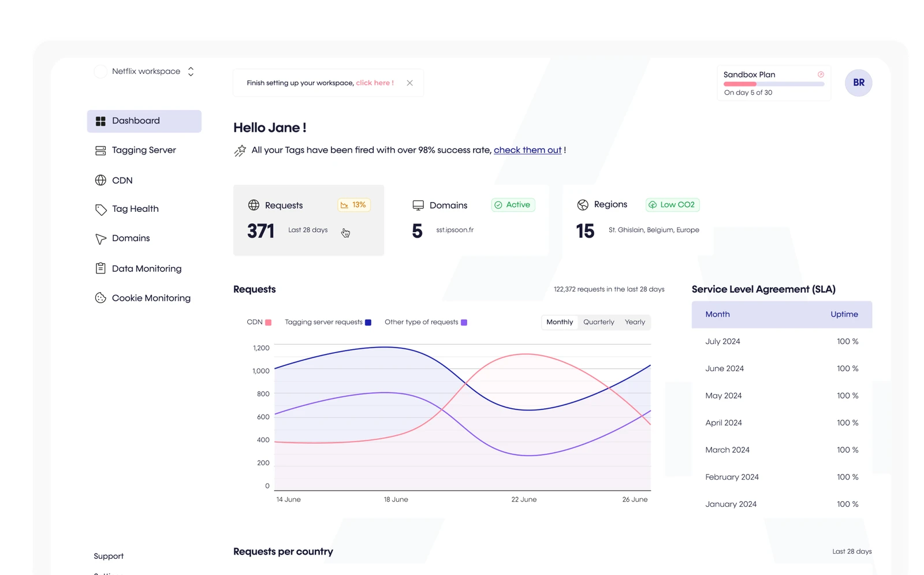Open the Dashboard sidebar item
924x575 pixels.
(144, 121)
